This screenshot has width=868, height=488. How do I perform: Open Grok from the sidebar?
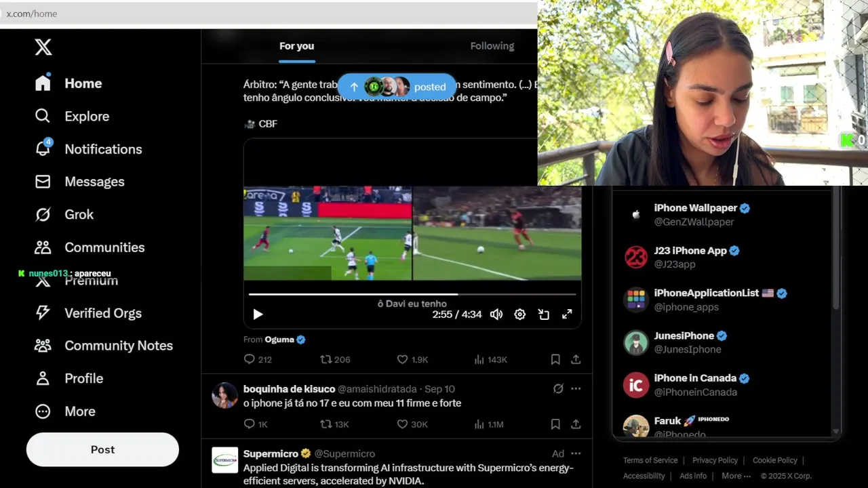tap(64, 214)
